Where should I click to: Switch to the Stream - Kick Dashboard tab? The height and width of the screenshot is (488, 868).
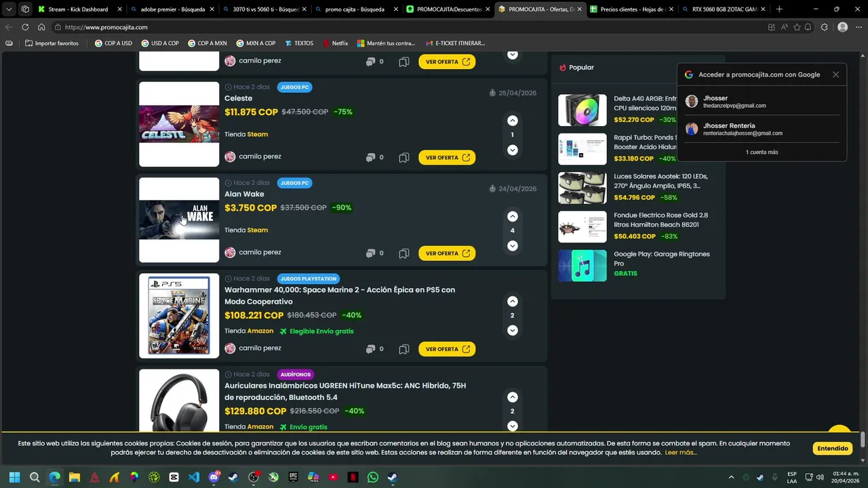coord(79,9)
